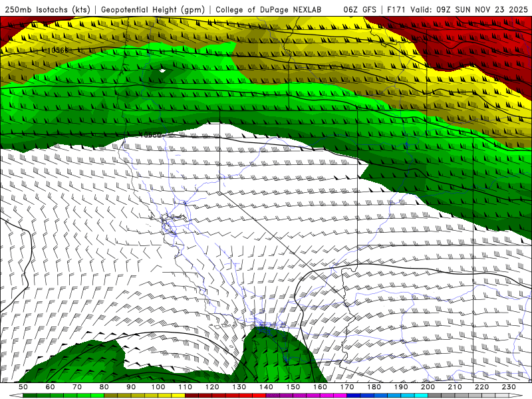Pick the dark red swatch just after 110
The height and width of the screenshot is (399, 532).
click(x=192, y=396)
